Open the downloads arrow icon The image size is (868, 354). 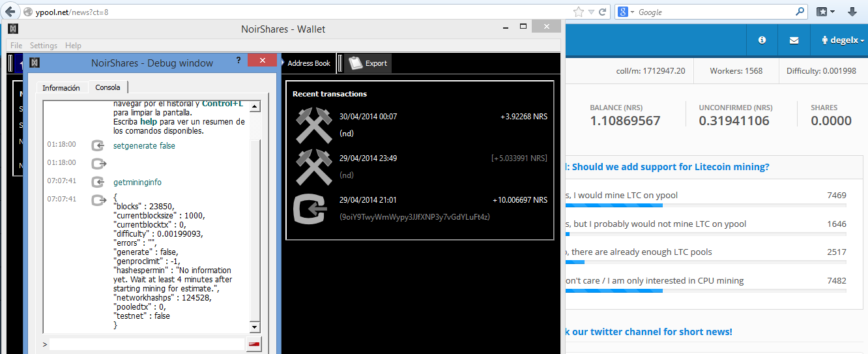click(x=852, y=12)
